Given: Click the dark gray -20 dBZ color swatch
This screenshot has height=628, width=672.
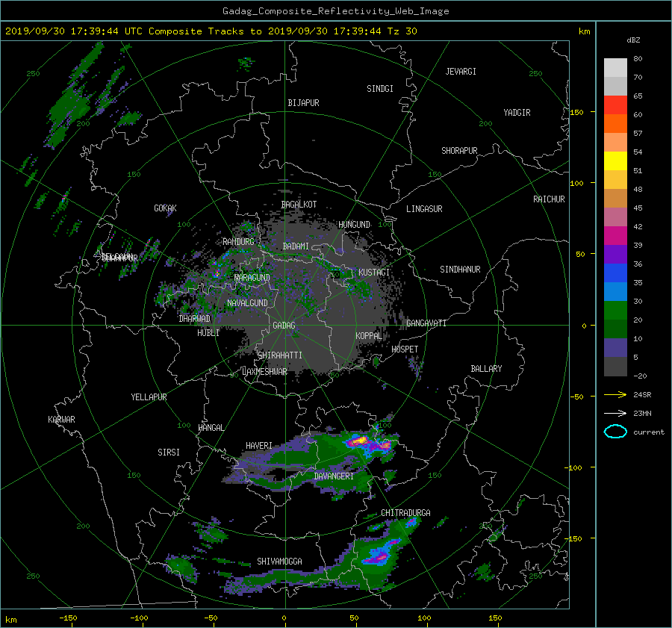Looking at the screenshot, I should [x=615, y=367].
